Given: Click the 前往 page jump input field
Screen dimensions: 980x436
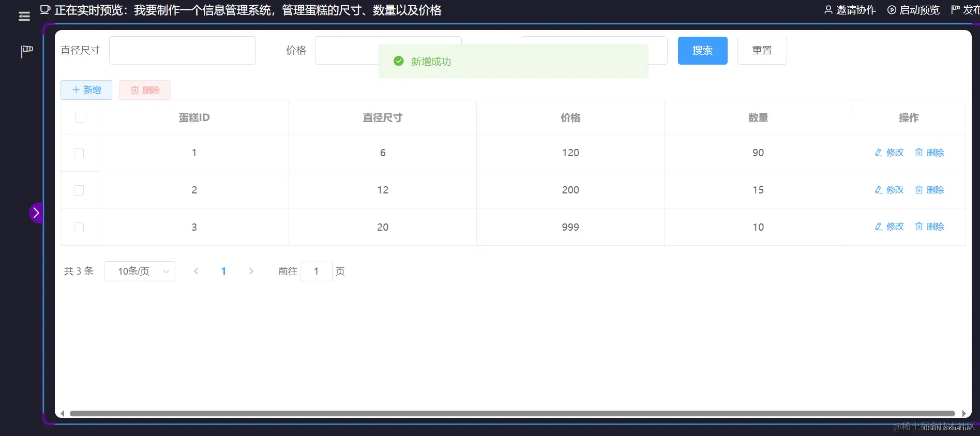Looking at the screenshot, I should 316,271.
